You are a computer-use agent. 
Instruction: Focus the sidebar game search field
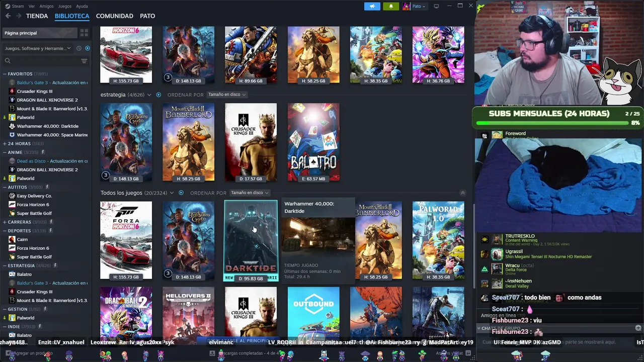pos(45,61)
